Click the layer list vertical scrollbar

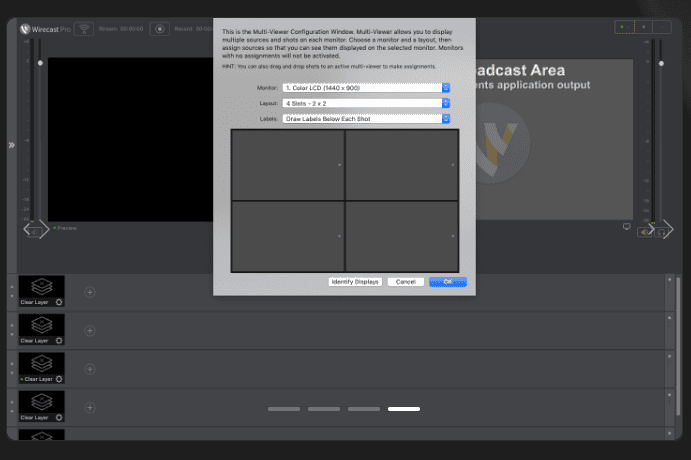[678, 346]
